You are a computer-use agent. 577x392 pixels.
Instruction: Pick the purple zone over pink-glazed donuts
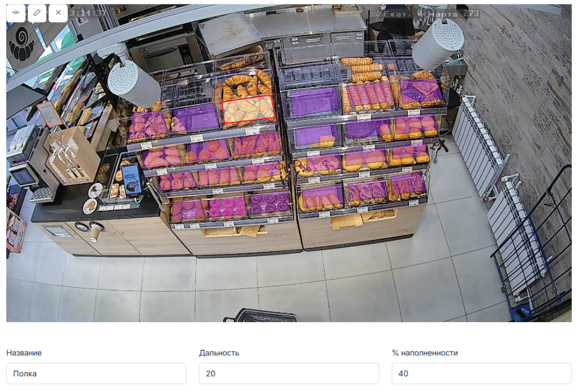click(x=228, y=207)
